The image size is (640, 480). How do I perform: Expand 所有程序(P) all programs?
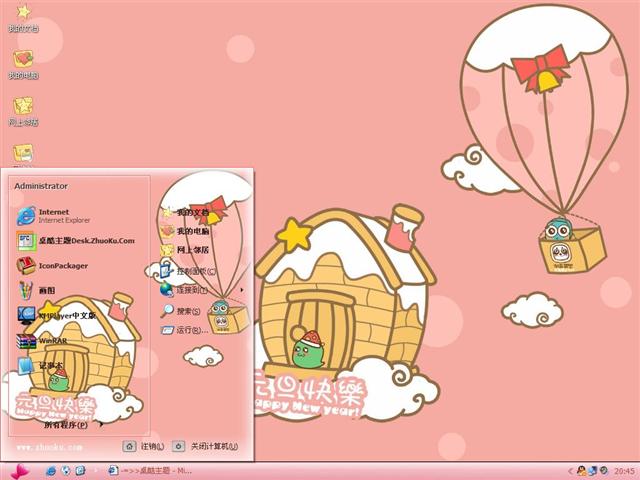point(73,425)
